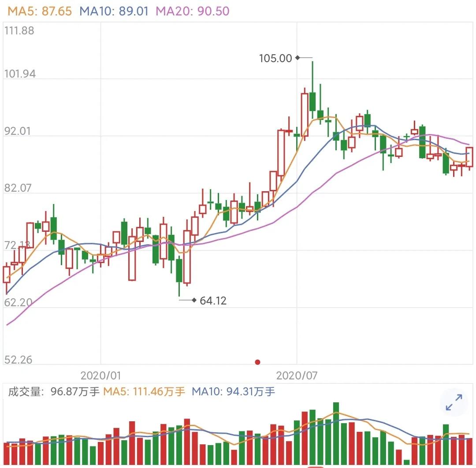
Task: Click the 成交量 96.87万手 volume label
Action: 54,391
